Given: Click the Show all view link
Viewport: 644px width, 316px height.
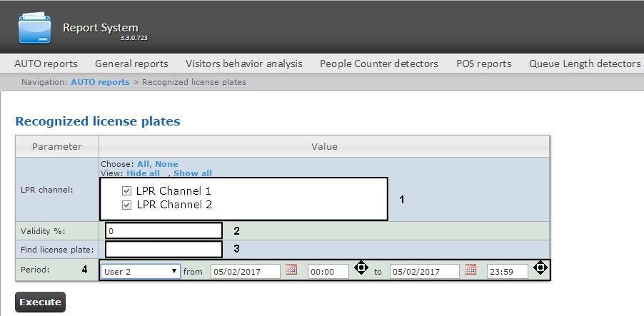Looking at the screenshot, I should [193, 173].
